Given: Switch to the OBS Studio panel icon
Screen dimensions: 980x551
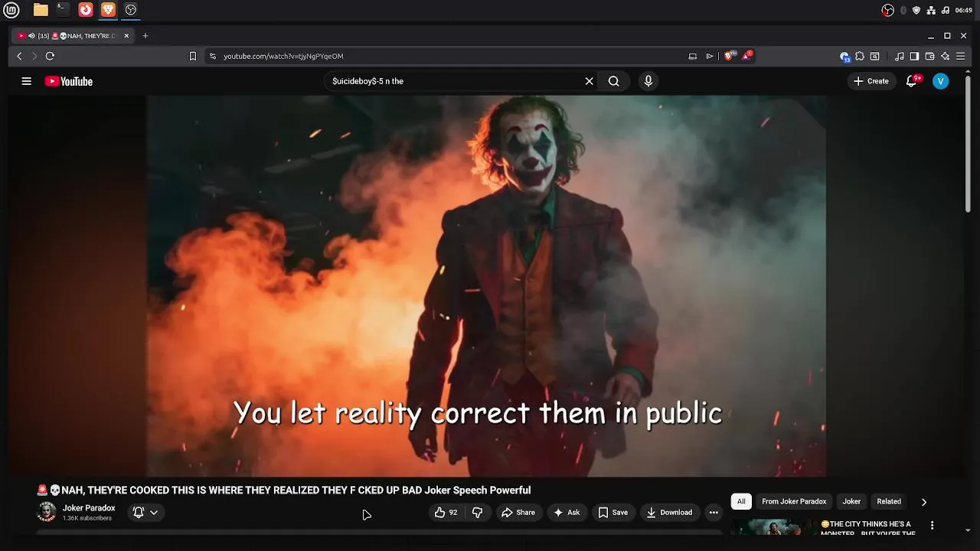Looking at the screenshot, I should pos(131,10).
